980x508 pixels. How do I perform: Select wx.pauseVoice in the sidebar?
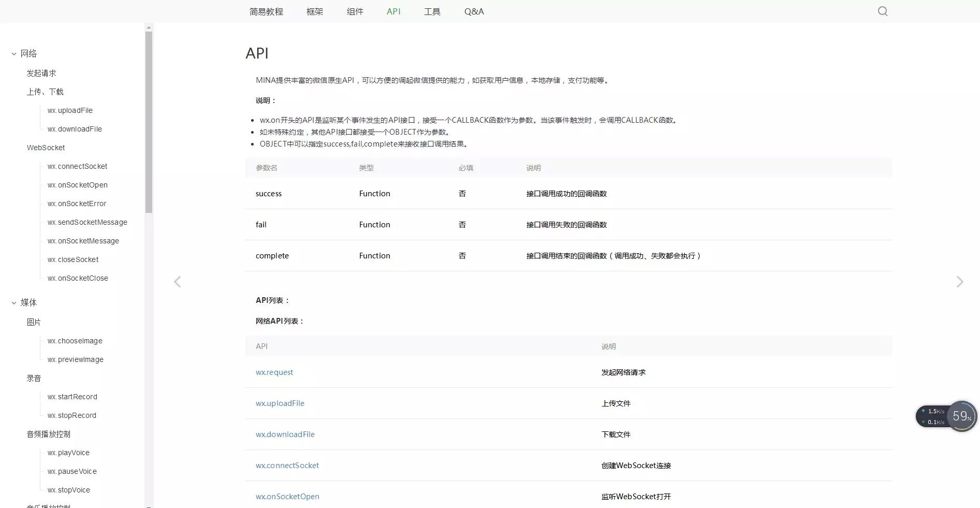[x=72, y=471]
